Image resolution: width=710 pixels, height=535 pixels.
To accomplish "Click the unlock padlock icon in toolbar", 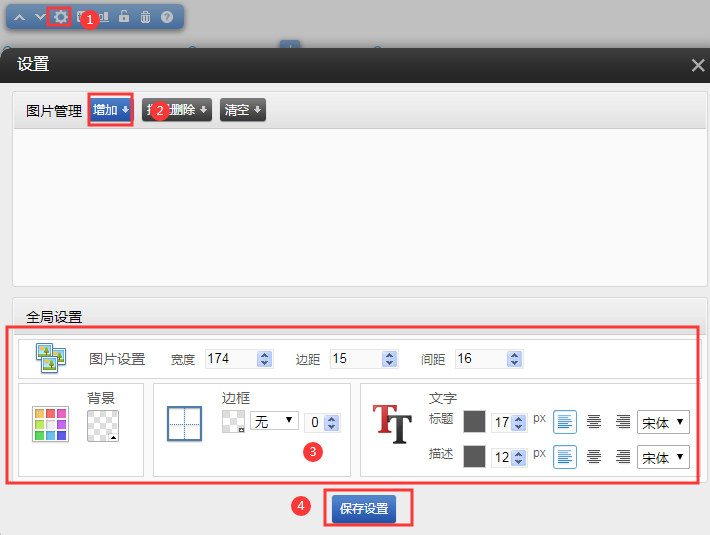I will pos(124,17).
